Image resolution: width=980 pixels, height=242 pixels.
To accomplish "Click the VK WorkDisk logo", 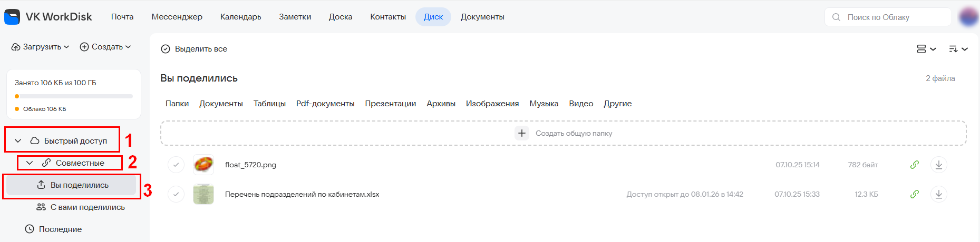I will click(12, 17).
